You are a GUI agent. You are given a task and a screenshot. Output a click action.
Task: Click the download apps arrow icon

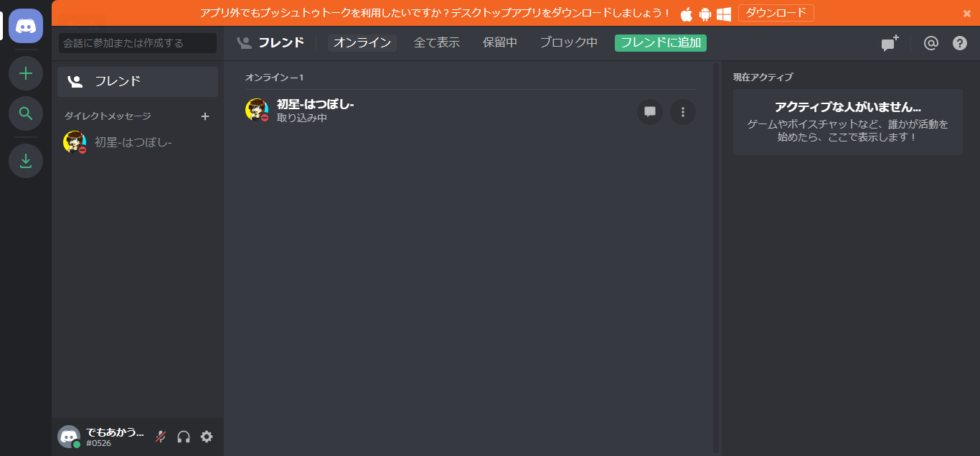[26, 161]
